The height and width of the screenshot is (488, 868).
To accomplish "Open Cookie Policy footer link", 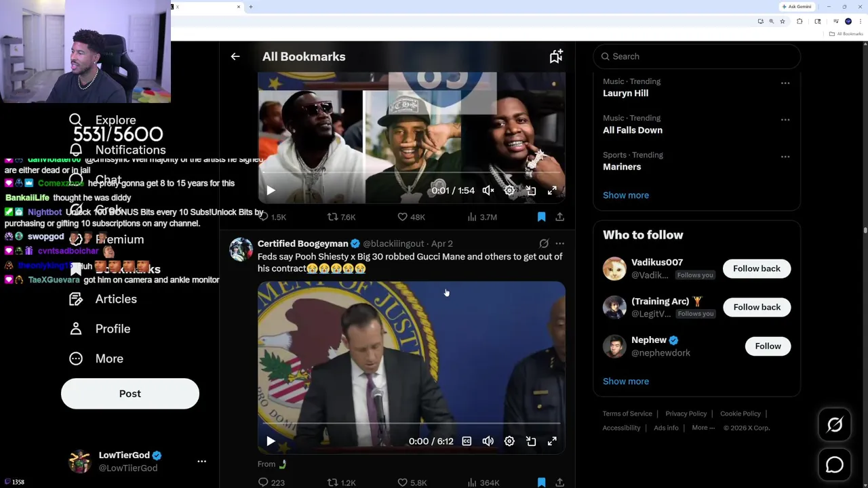I will pos(741,413).
